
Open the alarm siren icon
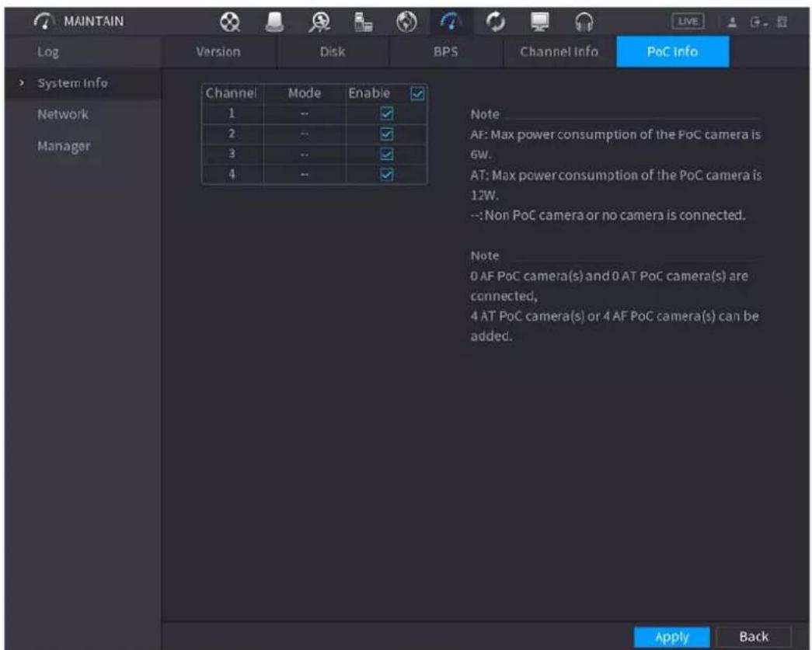click(x=274, y=22)
